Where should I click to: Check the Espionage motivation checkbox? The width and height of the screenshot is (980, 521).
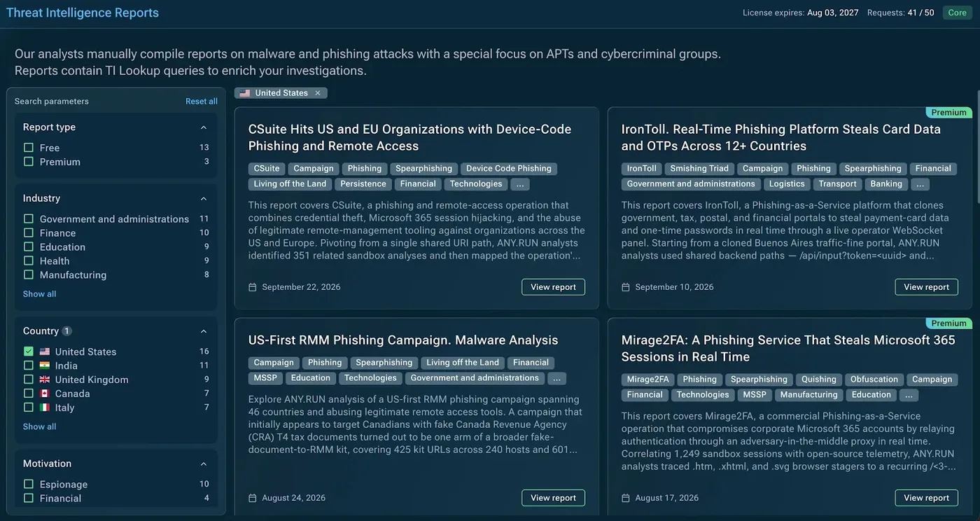pyautogui.click(x=29, y=485)
